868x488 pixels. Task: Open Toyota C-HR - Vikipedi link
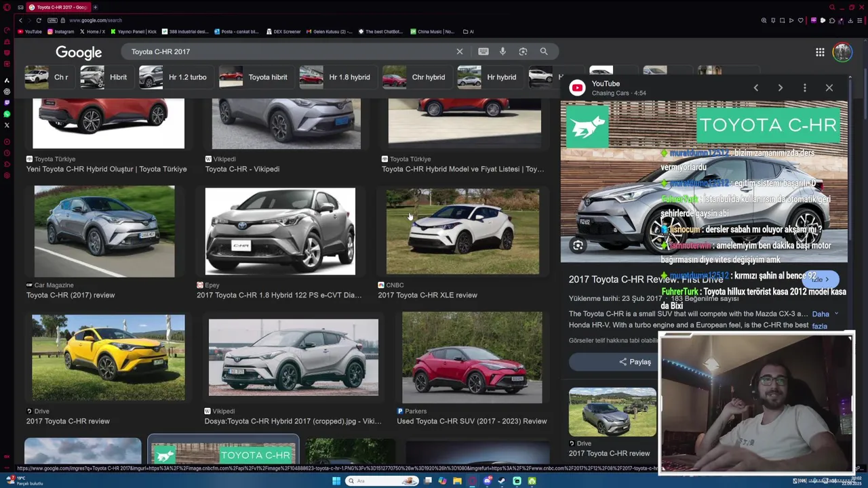click(242, 169)
